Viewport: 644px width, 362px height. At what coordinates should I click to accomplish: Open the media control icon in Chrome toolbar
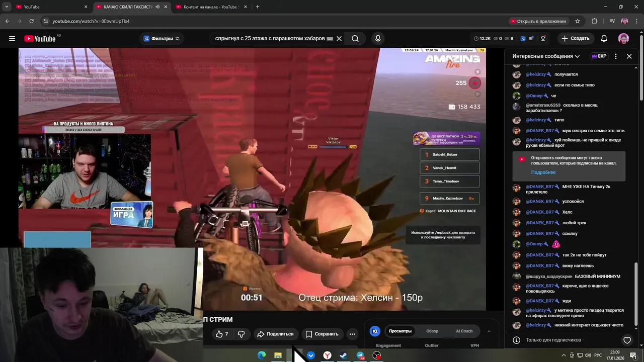click(x=612, y=21)
